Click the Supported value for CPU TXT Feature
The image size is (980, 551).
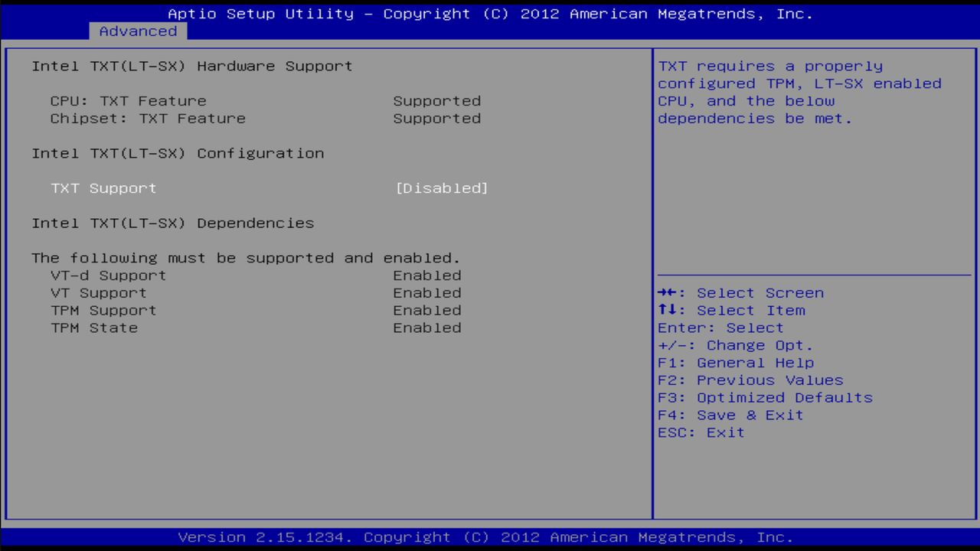coord(437,101)
